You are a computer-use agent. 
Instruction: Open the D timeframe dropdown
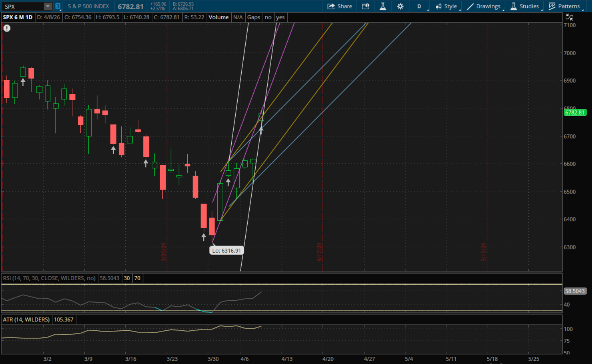419,6
